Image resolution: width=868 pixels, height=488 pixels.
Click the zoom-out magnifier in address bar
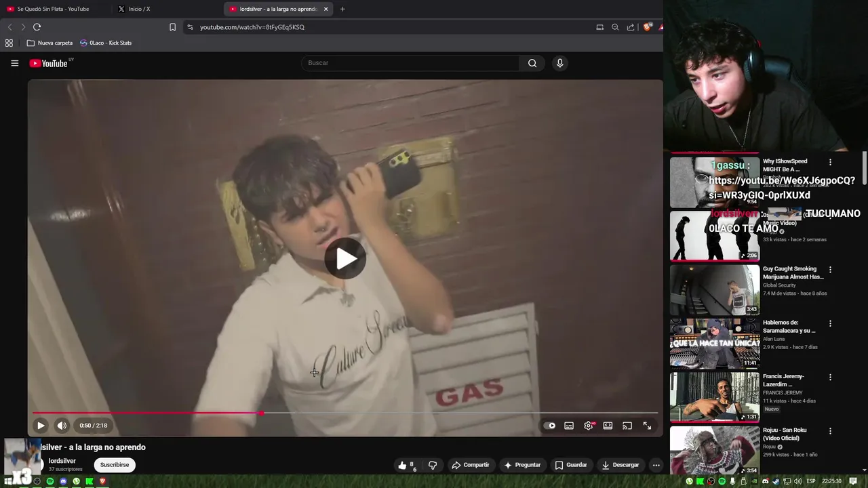point(615,27)
